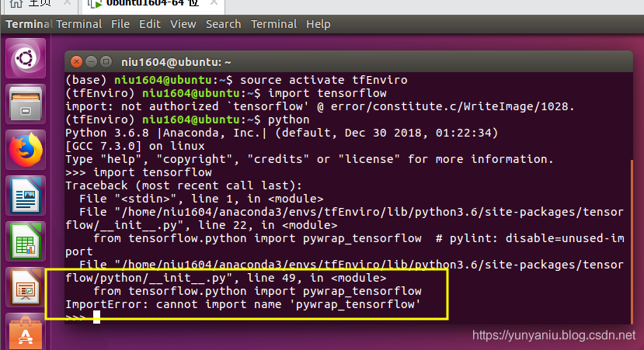
Task: Launch the Files manager from dock
Action: (x=26, y=104)
